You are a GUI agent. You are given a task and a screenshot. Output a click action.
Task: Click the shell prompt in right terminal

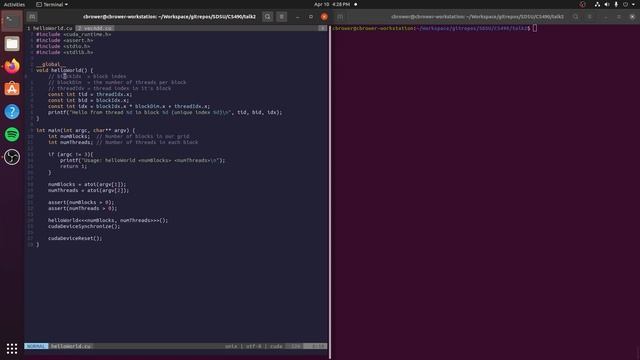(431, 28)
